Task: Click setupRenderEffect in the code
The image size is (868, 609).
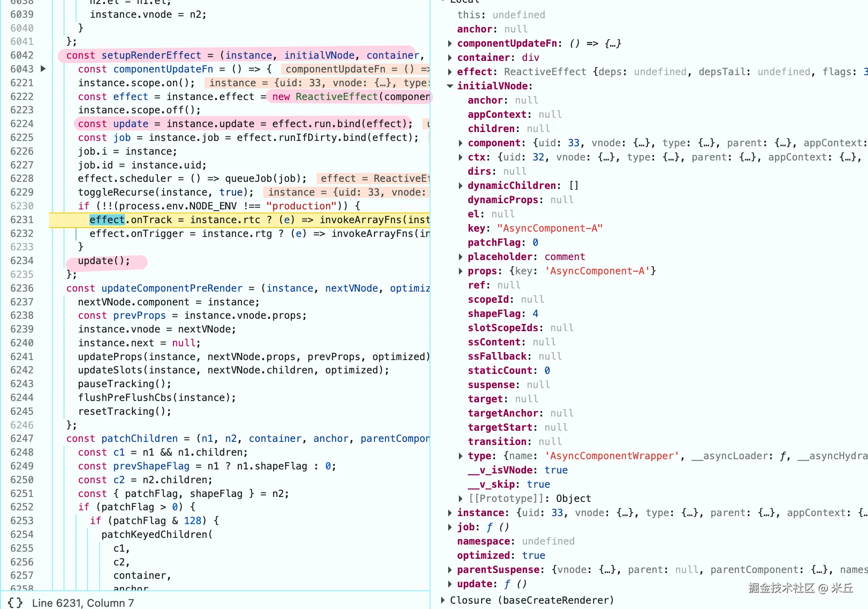Action: click(151, 55)
